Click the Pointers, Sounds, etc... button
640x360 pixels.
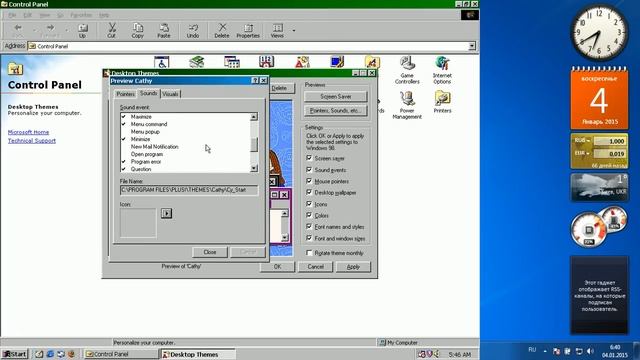[x=336, y=111]
